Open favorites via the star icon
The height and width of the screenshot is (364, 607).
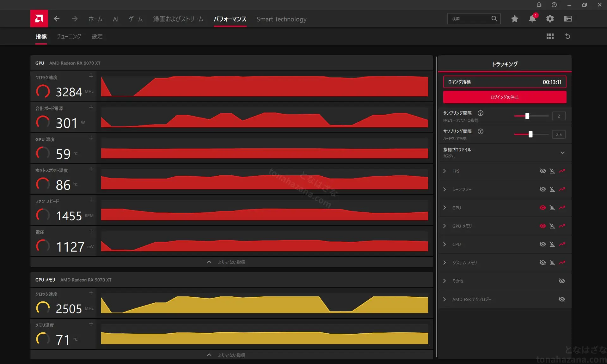pyautogui.click(x=515, y=19)
